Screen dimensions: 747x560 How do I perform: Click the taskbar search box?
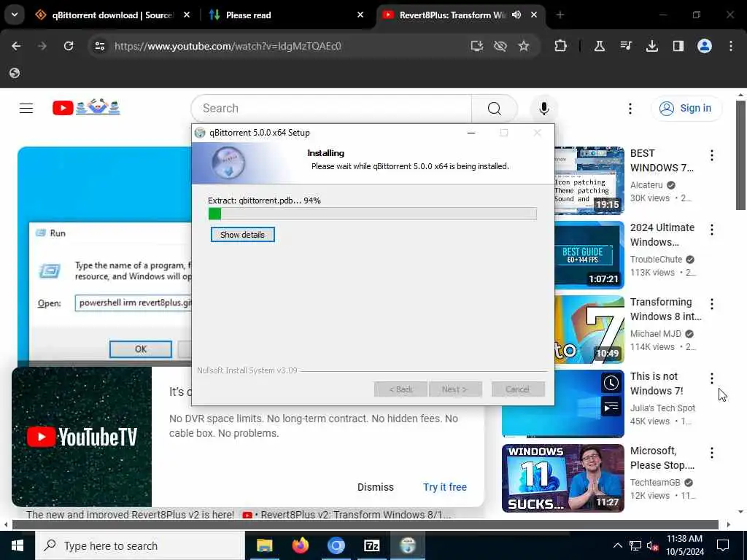140,545
